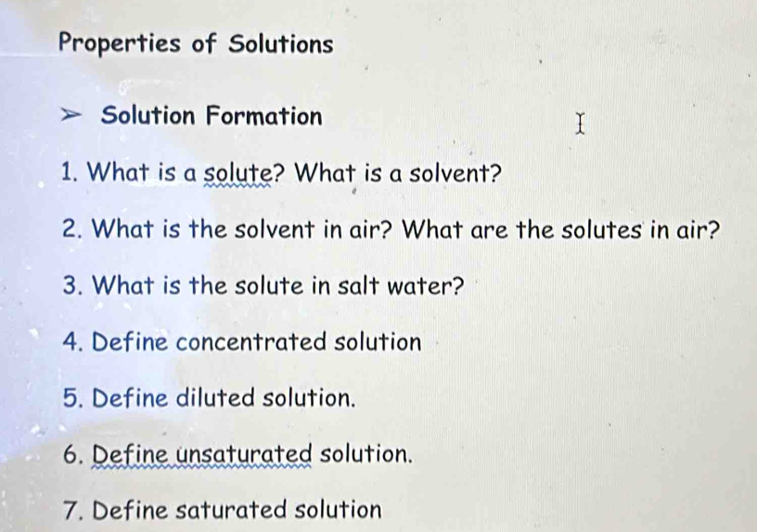
Task: Click the word 'concentrated' in question 4
Action: [252, 342]
